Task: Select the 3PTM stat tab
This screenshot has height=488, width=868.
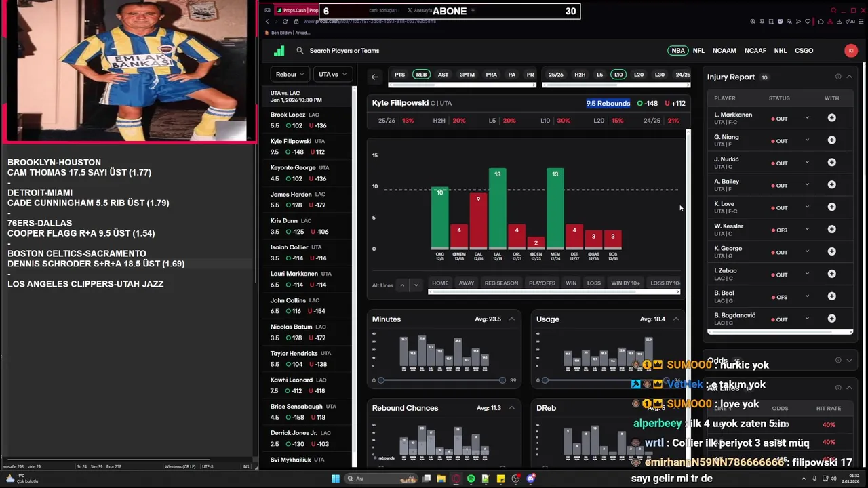Action: (x=467, y=75)
